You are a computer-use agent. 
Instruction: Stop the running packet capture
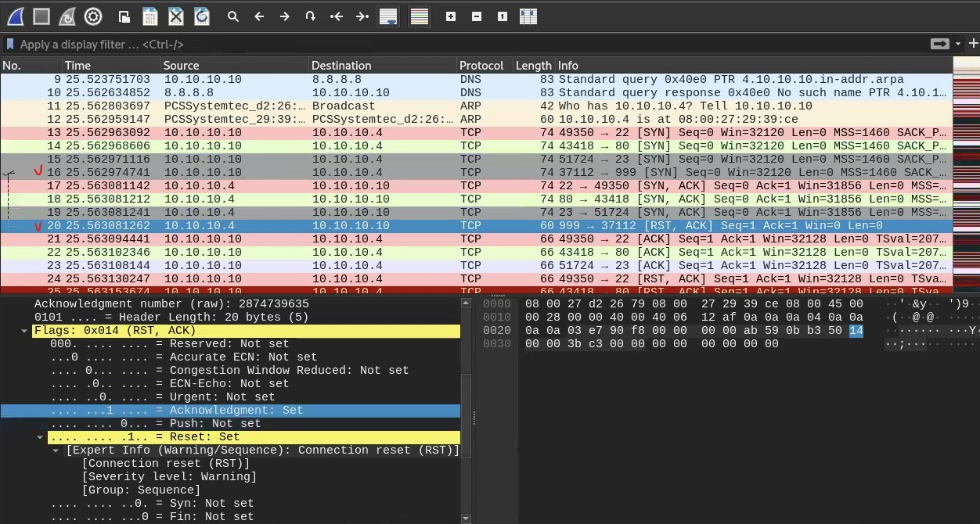41,16
